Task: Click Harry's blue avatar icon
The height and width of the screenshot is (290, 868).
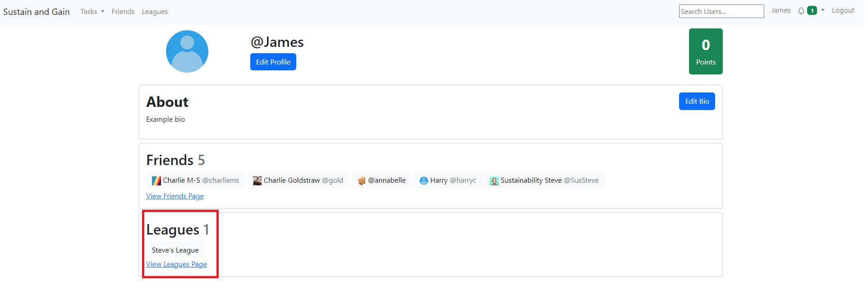Action: click(x=423, y=181)
